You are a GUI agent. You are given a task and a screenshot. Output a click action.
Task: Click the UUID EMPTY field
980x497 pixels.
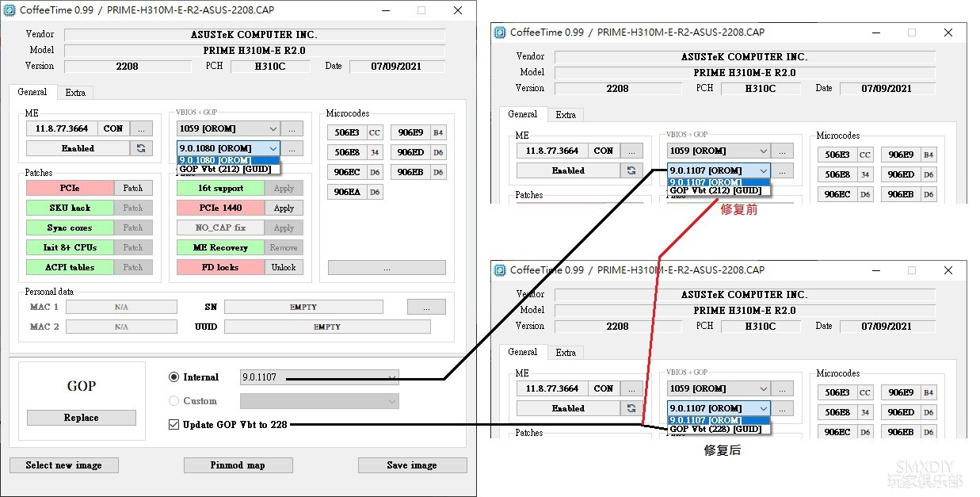coord(327,327)
